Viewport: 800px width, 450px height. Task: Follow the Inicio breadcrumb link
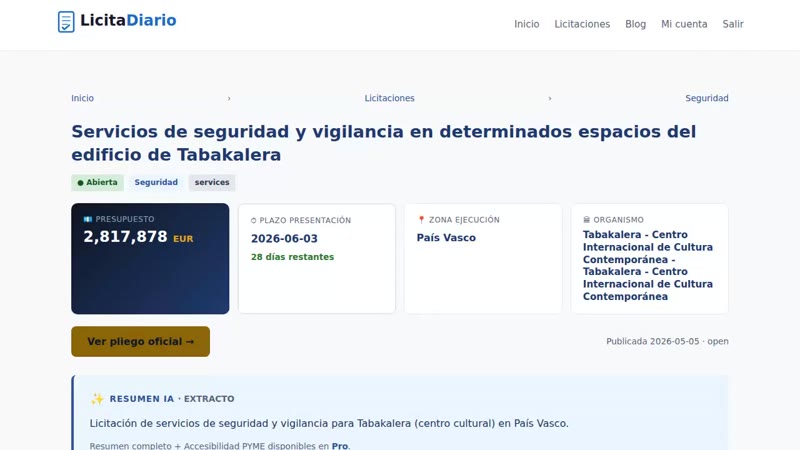pos(83,98)
